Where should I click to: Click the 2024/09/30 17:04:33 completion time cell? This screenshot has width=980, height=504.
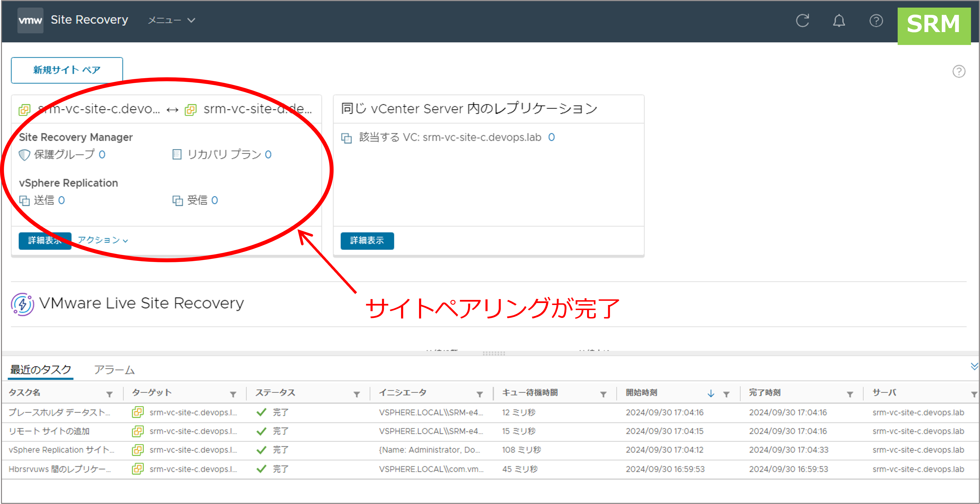coord(789,450)
